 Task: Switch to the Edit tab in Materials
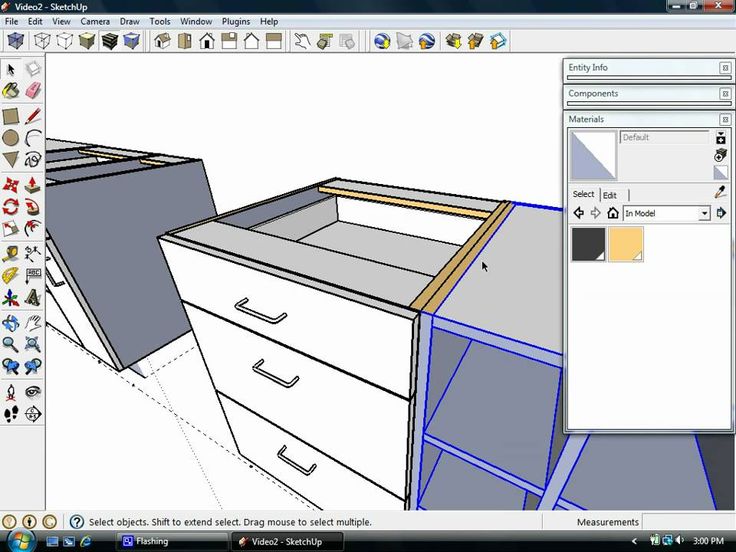click(x=610, y=195)
